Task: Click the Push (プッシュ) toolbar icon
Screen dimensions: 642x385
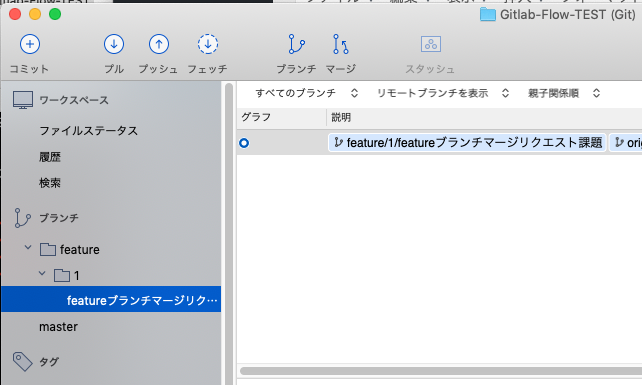Action: (159, 44)
